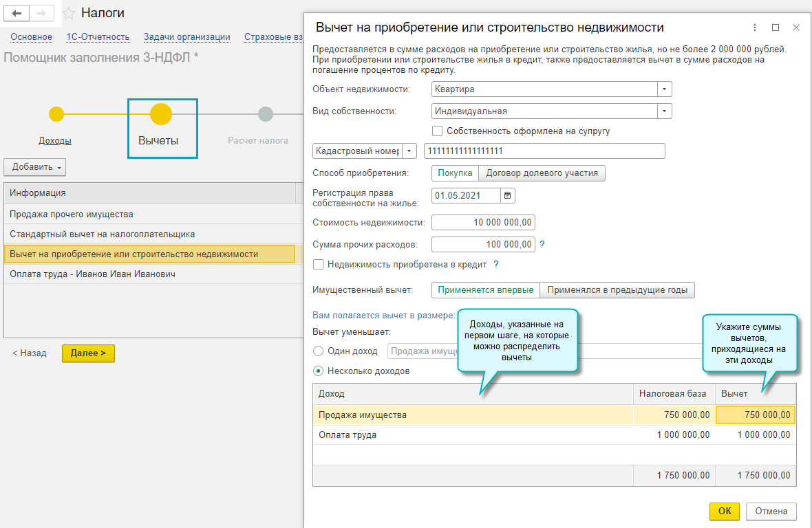Image resolution: width=812 pixels, height=528 pixels.
Task: Open the dialog's three-dot more menu
Action: coord(755,27)
